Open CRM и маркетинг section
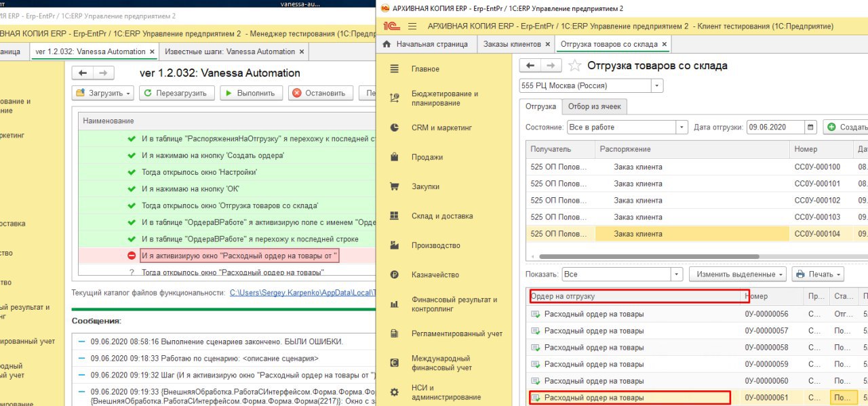The height and width of the screenshot is (406, 868). coord(441,127)
